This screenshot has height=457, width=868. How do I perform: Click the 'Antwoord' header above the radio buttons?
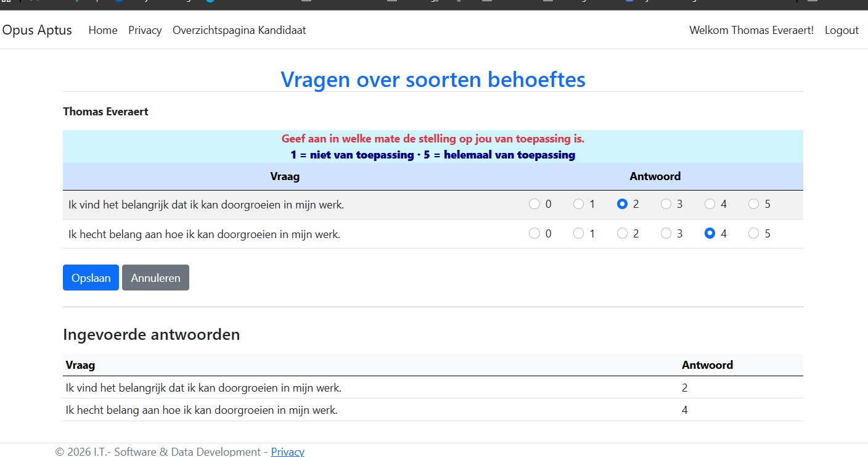click(x=655, y=176)
